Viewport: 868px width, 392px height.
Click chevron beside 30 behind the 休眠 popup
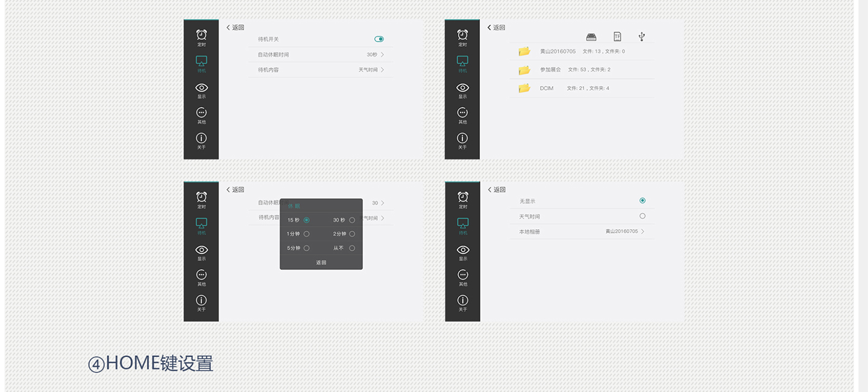[x=382, y=203]
